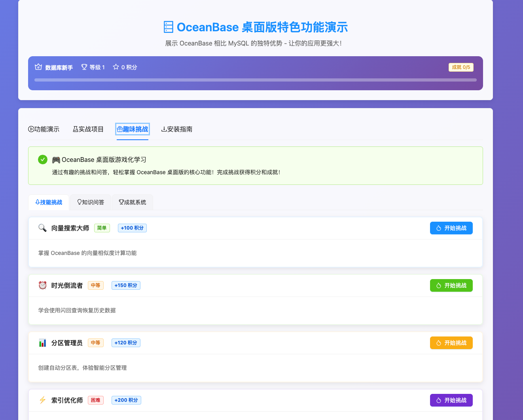Click the level progress bar
The width and height of the screenshot is (523, 420).
[255, 80]
